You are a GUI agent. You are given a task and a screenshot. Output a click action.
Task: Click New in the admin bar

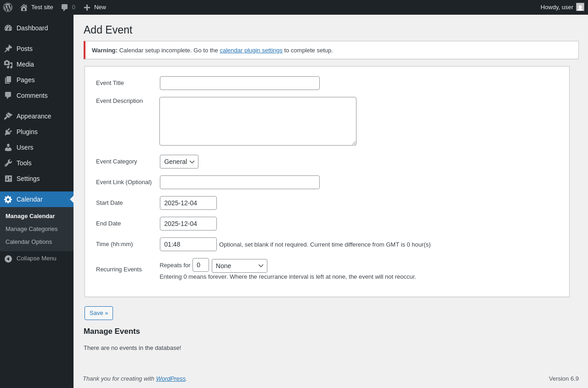[x=100, y=7]
